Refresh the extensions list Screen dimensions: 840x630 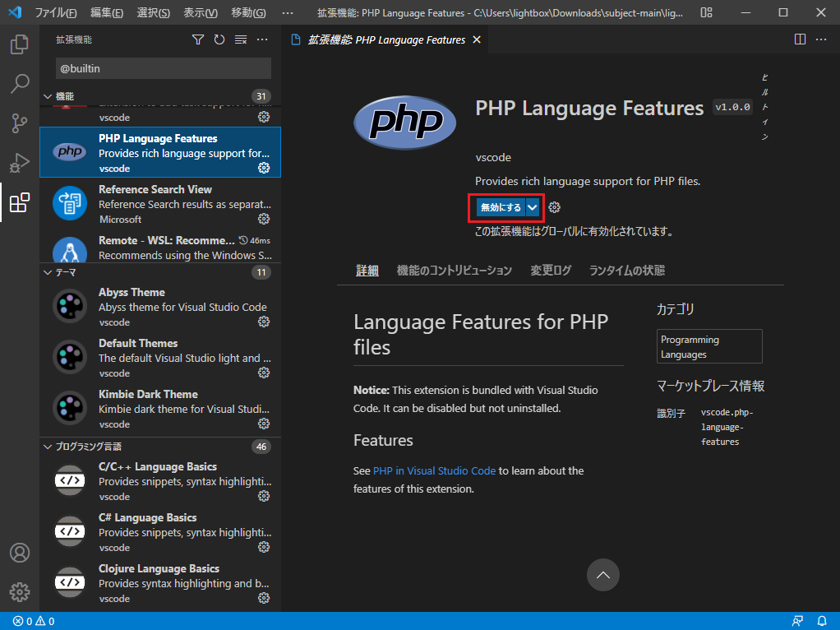pos(219,39)
